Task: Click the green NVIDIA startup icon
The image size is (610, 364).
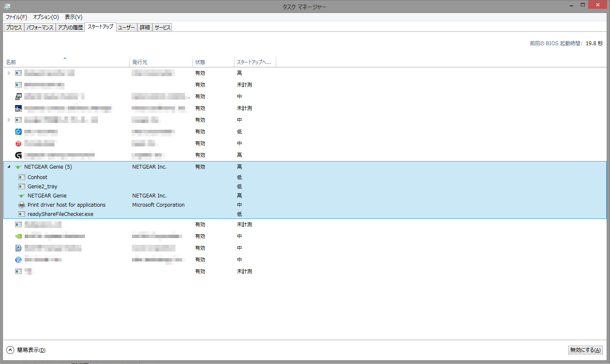Action: [x=18, y=236]
